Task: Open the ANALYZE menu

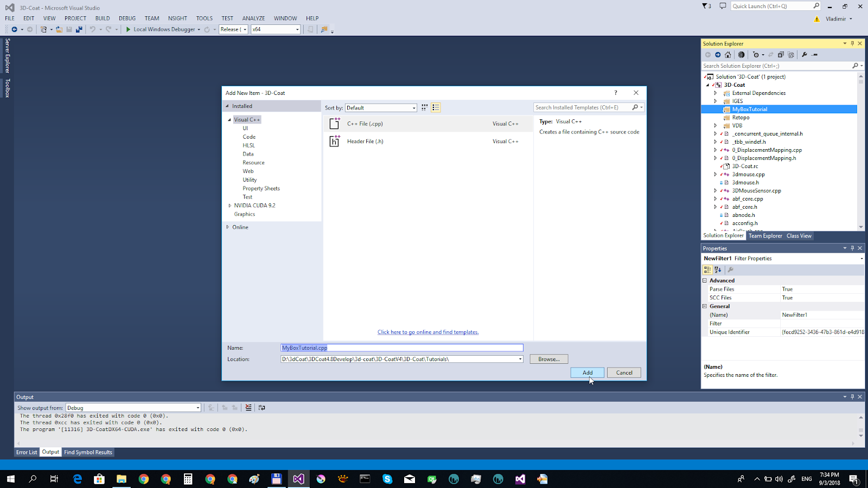Action: [x=253, y=18]
